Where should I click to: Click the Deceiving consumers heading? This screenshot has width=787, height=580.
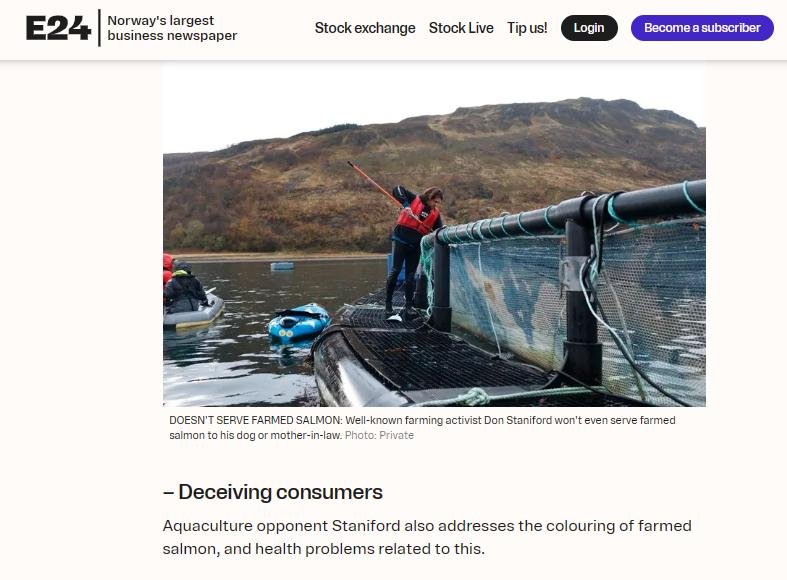point(273,492)
